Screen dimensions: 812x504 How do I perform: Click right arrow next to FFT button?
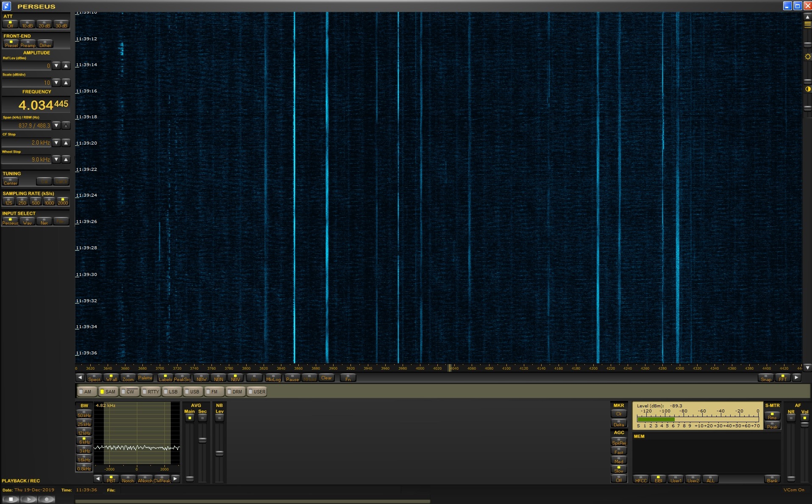click(x=796, y=378)
